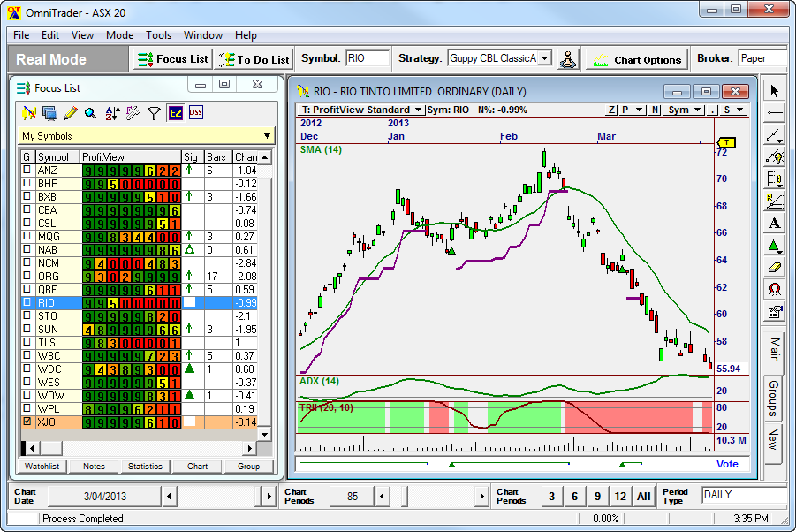Set chart periods to 6 months
The width and height of the screenshot is (796, 532).
574,496
